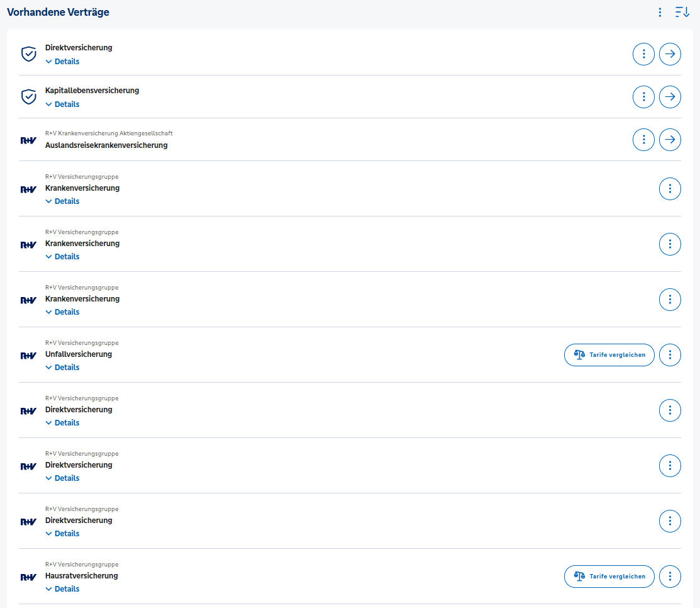Open the three-dot menu for Hausratversicherung
This screenshot has height=608, width=700.
670,577
